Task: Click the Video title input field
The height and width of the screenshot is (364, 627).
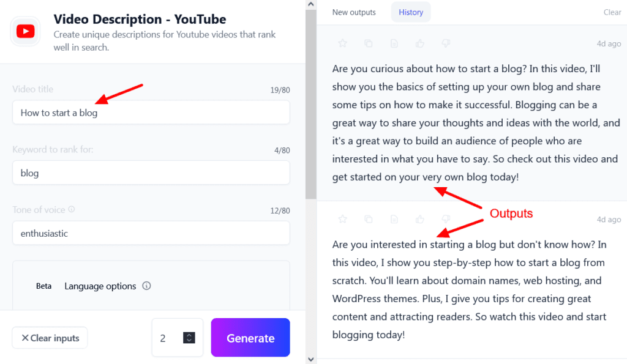Action: click(151, 113)
